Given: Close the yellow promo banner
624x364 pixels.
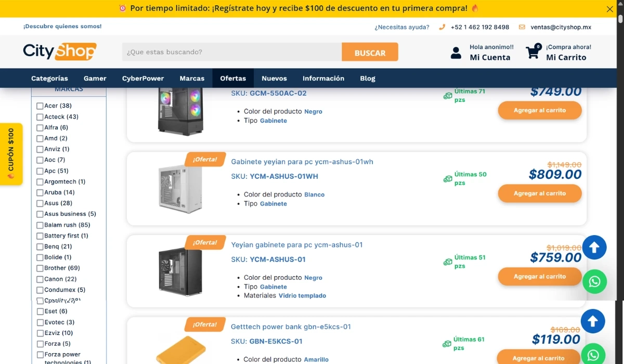Looking at the screenshot, I should pos(610,9).
